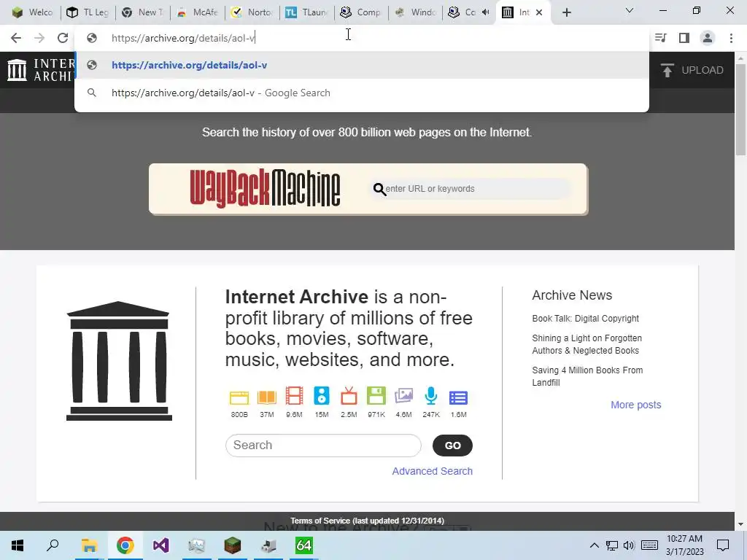
Task: Open Windows taskbar search
Action: [53, 545]
